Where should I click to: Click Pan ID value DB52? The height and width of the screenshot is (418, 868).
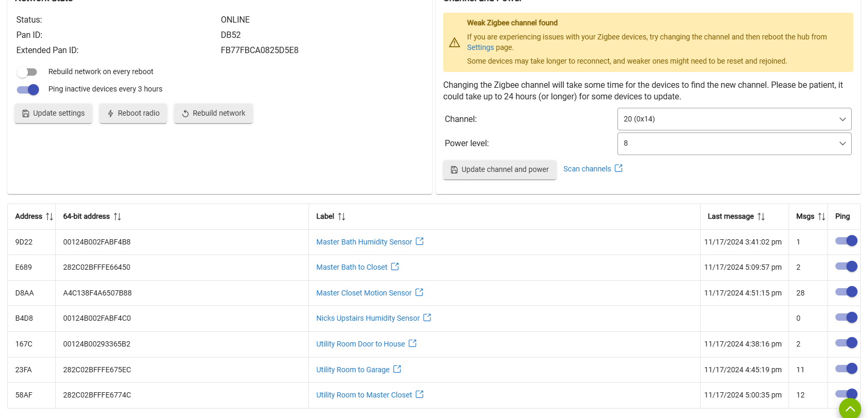(x=231, y=35)
